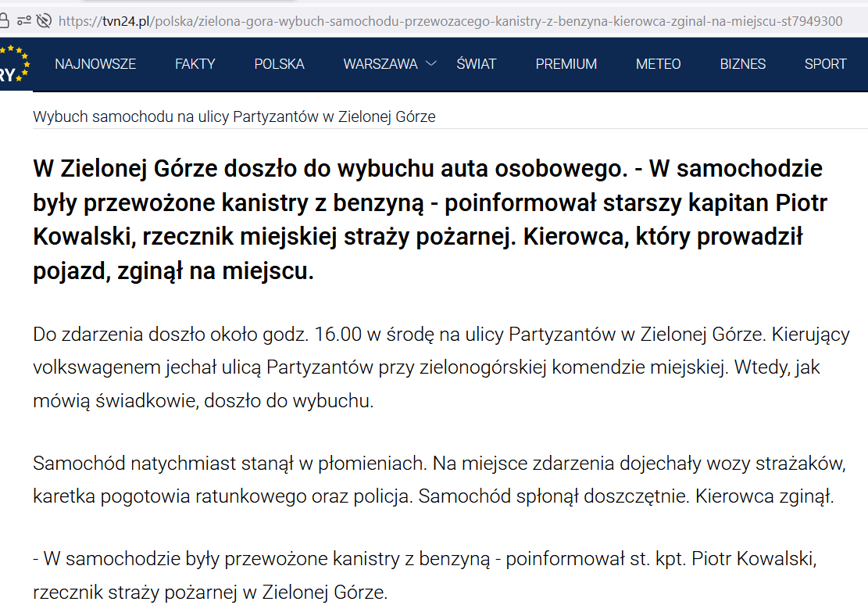
Task: Go to the PREMIUM section
Action: (566, 64)
